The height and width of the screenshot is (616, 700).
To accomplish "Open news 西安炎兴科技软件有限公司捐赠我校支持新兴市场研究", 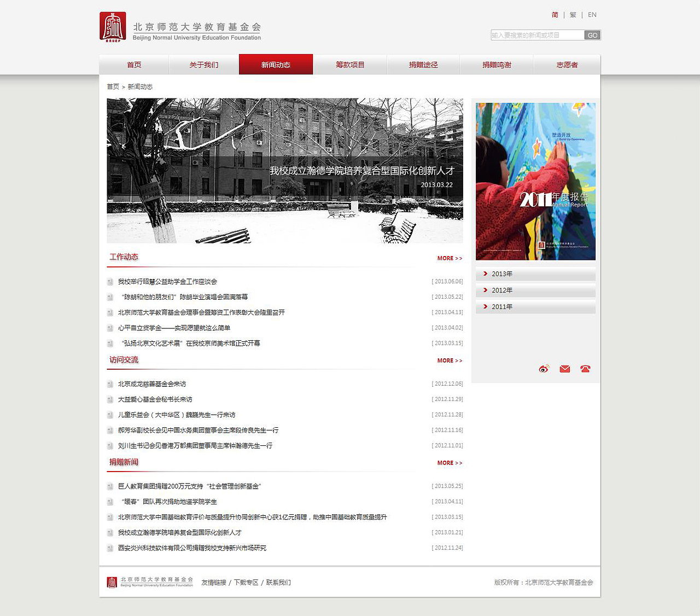I will click(x=192, y=548).
